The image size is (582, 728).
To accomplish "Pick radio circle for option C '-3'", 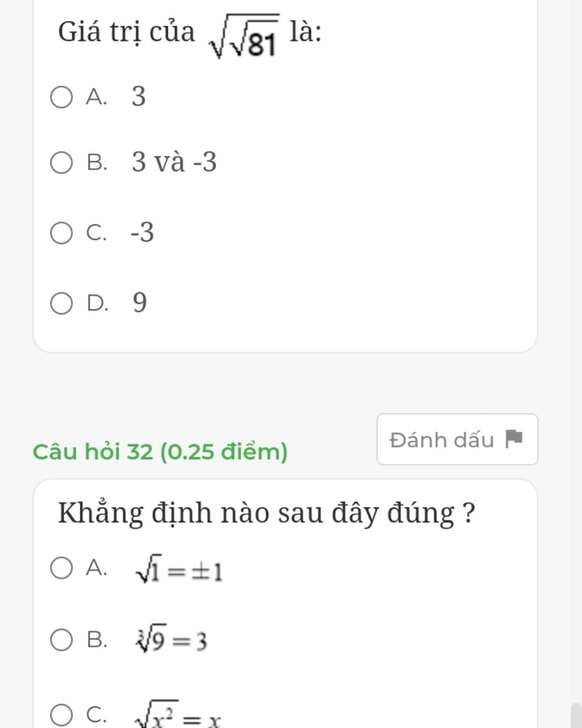I will point(61,233).
